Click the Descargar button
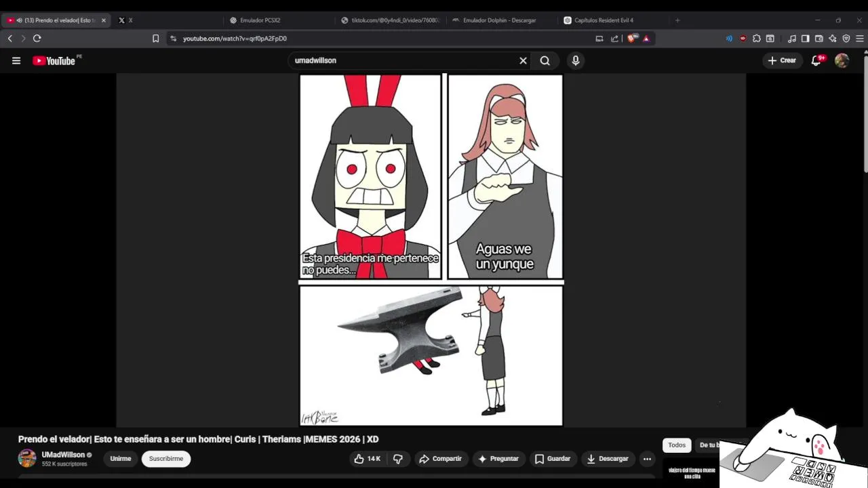 coord(608,459)
